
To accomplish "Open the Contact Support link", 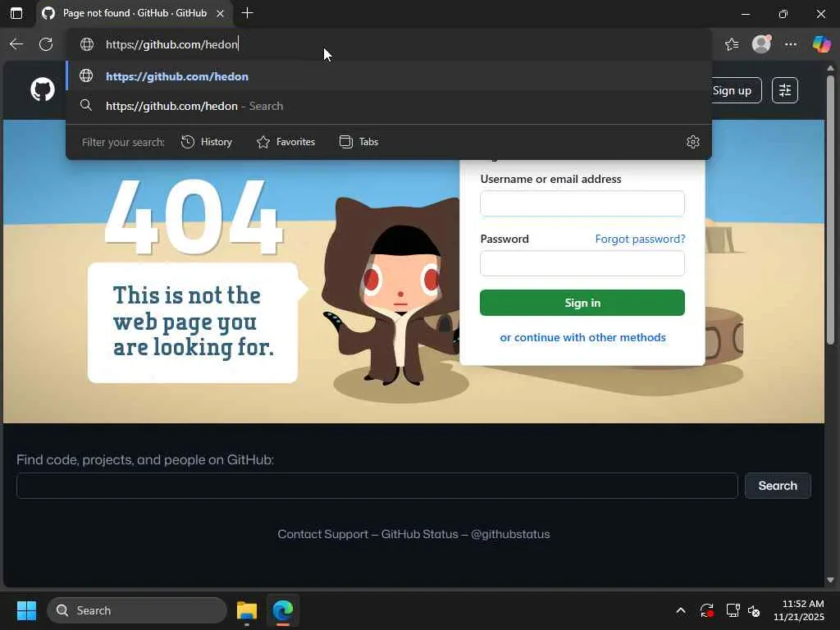I will [x=322, y=534].
